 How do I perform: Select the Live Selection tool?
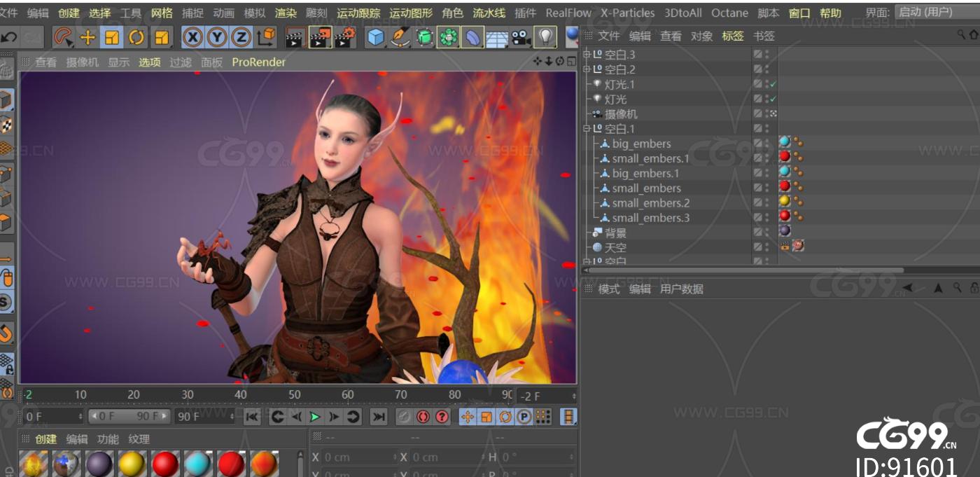[x=64, y=37]
